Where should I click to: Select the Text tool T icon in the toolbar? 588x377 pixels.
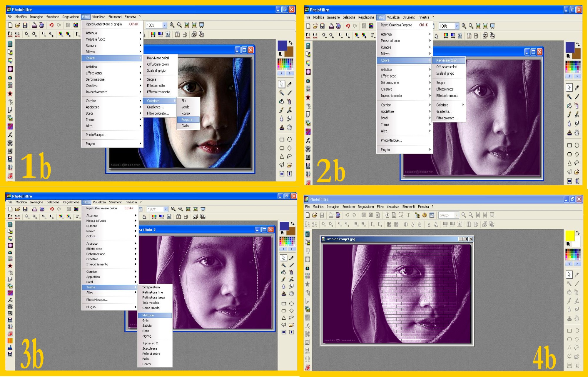click(x=408, y=215)
